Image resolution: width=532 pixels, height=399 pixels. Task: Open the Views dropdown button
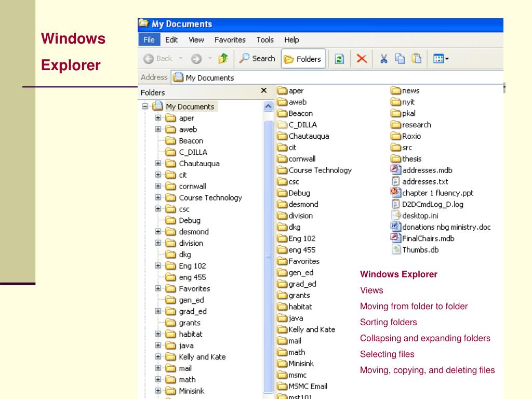[441, 59]
